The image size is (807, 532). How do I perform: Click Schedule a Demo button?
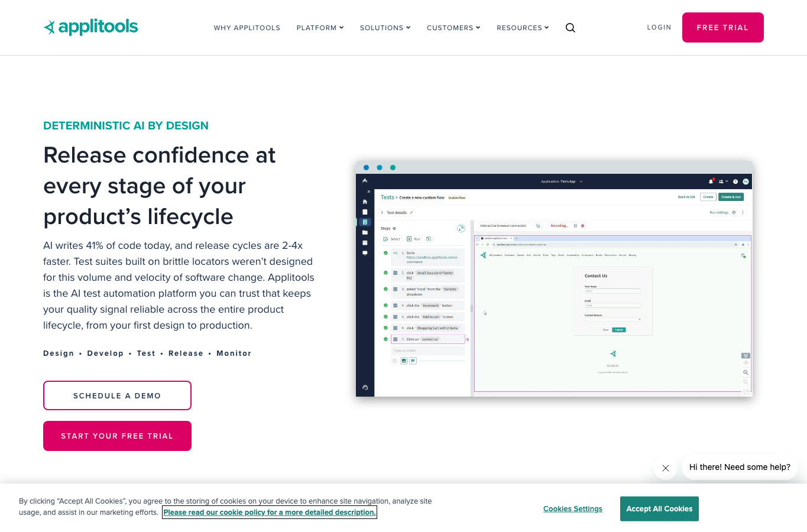(117, 395)
